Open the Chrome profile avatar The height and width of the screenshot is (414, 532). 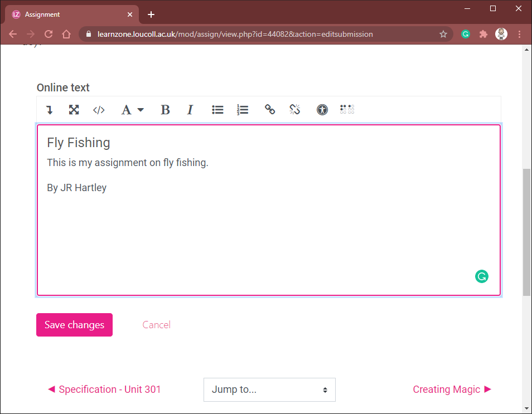click(x=501, y=34)
